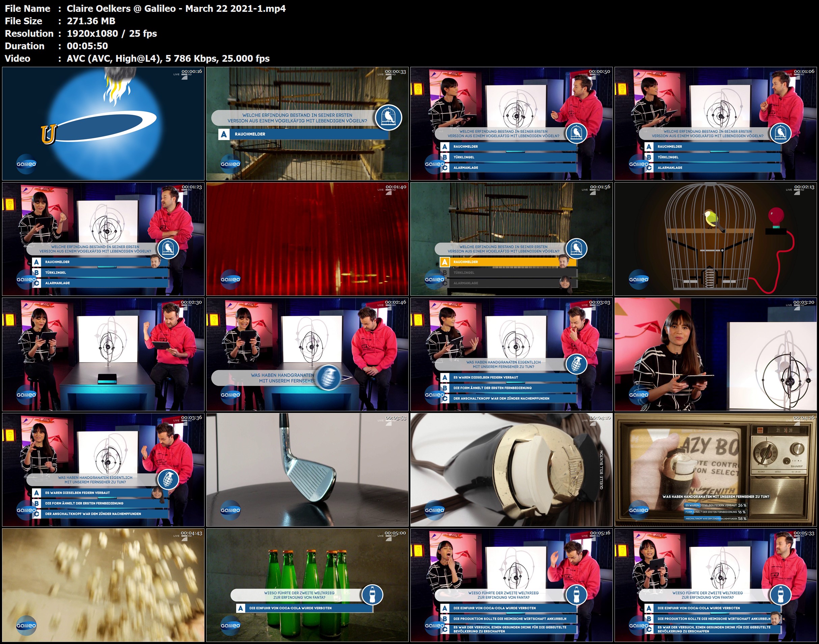Click the 58 % poll result in vintage TV frame
The height and width of the screenshot is (644, 819).
(x=742, y=519)
